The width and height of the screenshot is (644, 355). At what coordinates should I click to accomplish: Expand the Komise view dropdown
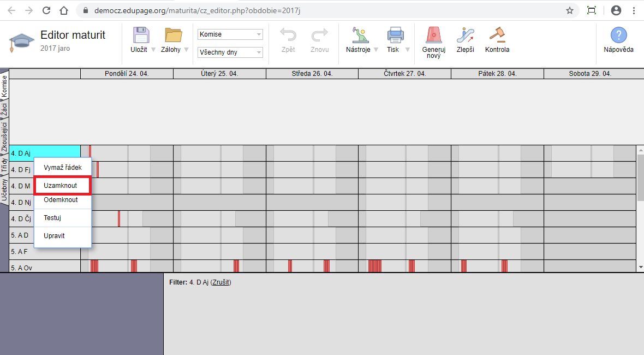[230, 34]
